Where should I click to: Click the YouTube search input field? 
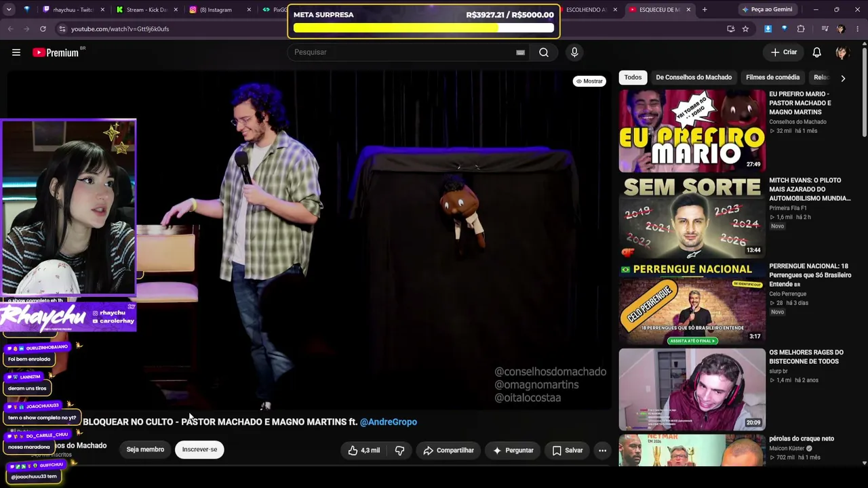(x=403, y=52)
